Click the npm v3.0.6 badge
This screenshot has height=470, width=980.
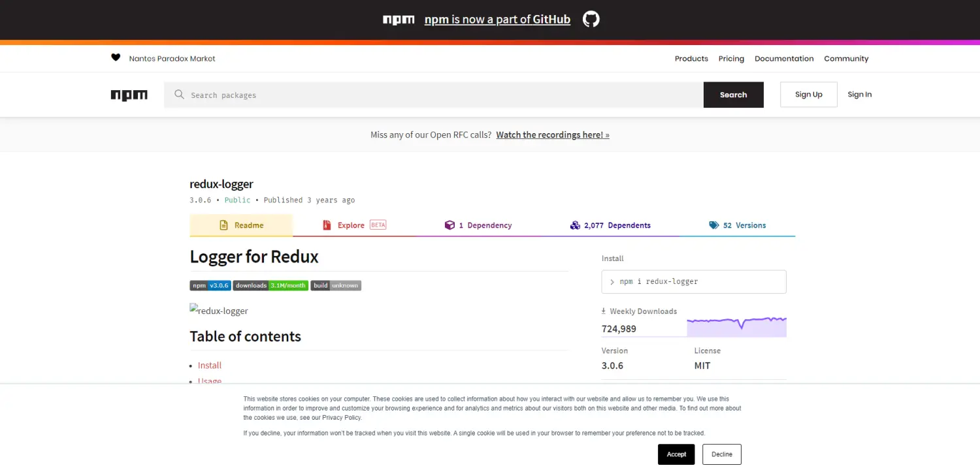coord(210,285)
